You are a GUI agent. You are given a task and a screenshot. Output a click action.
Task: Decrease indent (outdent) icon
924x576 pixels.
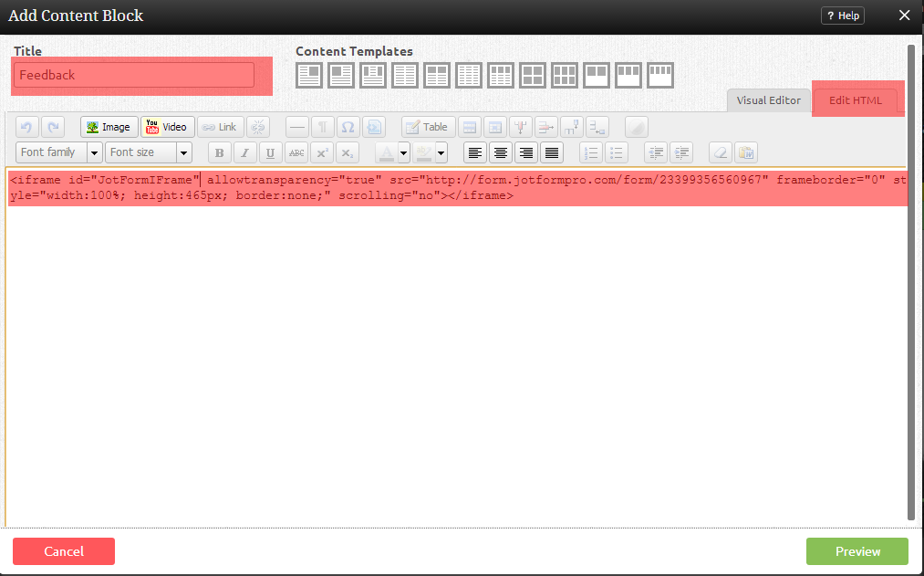pyautogui.click(x=655, y=152)
